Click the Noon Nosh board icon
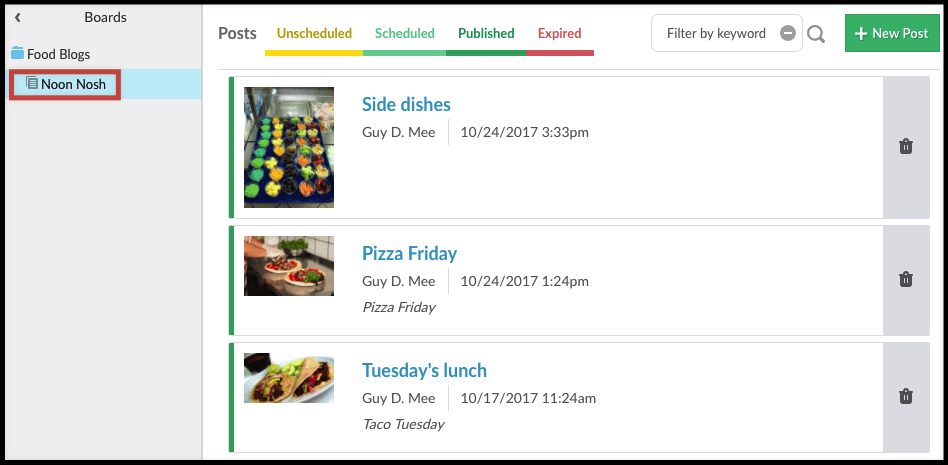 pos(32,83)
